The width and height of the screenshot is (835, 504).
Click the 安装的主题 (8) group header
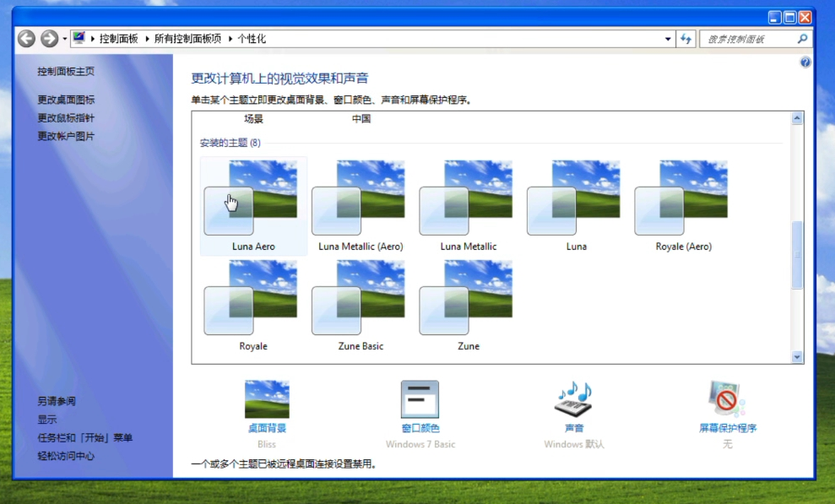pos(230,143)
